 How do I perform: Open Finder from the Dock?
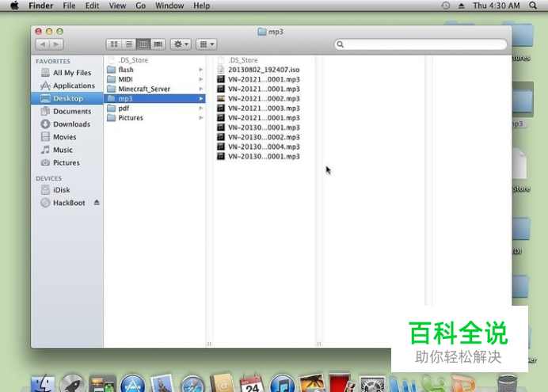pyautogui.click(x=43, y=384)
